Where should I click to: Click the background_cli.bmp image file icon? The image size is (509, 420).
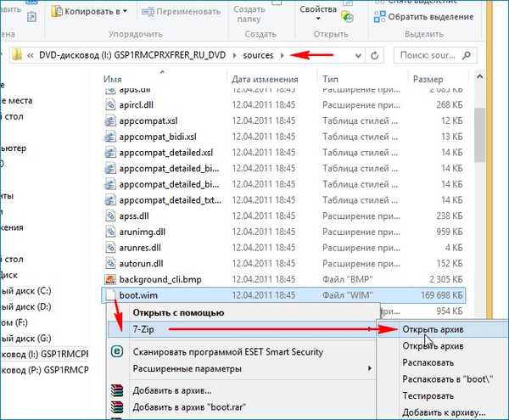[x=111, y=278]
